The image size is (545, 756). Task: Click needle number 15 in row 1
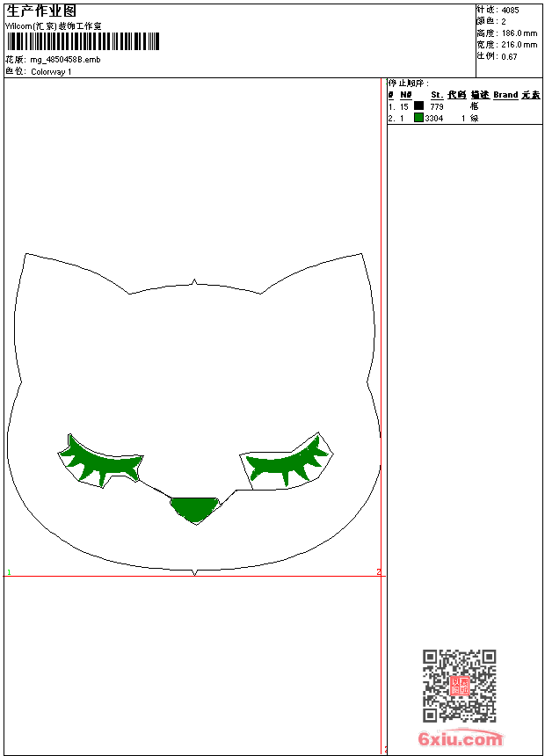click(x=404, y=106)
